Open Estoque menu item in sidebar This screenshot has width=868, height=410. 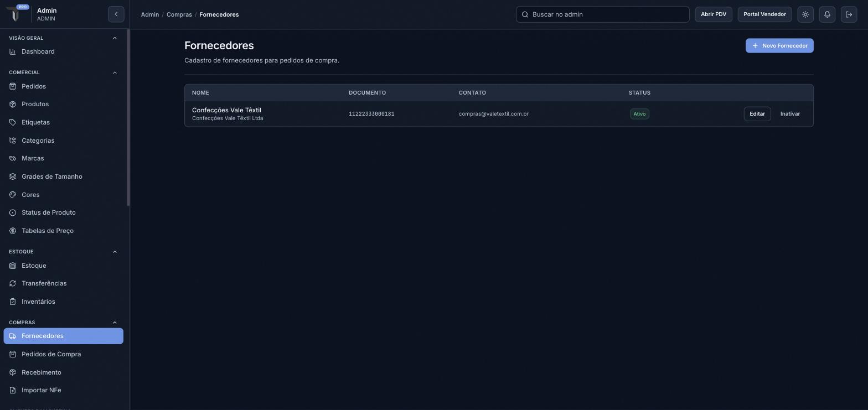tap(63, 266)
